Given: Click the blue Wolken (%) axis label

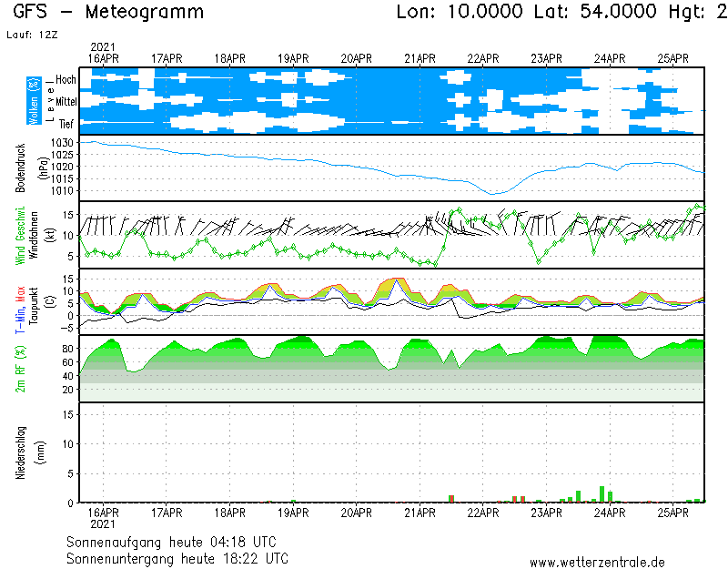Looking at the screenshot, I should [x=34, y=100].
